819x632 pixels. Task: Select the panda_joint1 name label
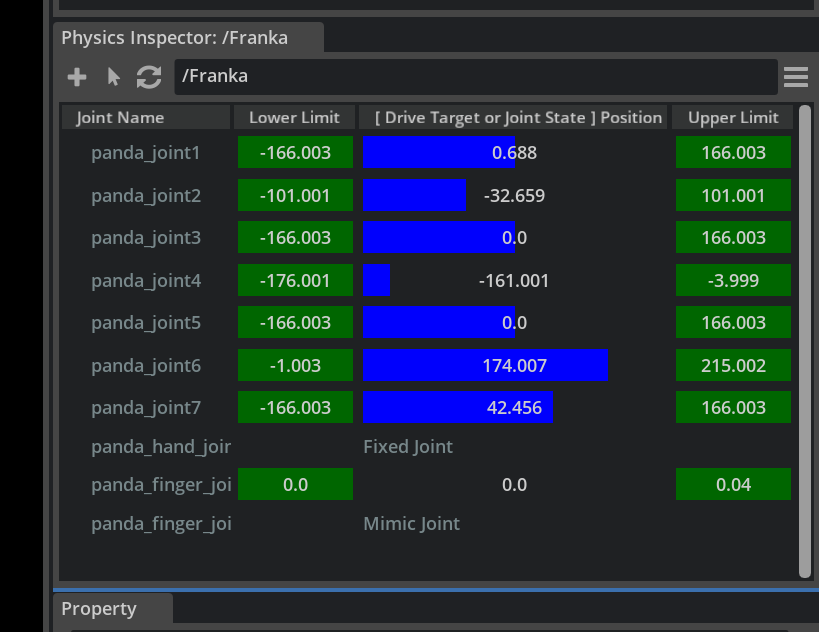pyautogui.click(x=146, y=153)
